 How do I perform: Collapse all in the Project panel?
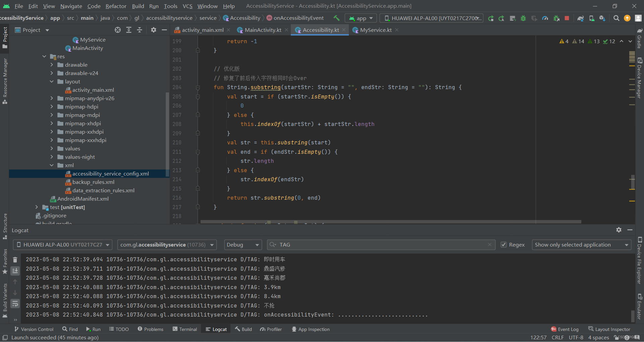coord(140,30)
